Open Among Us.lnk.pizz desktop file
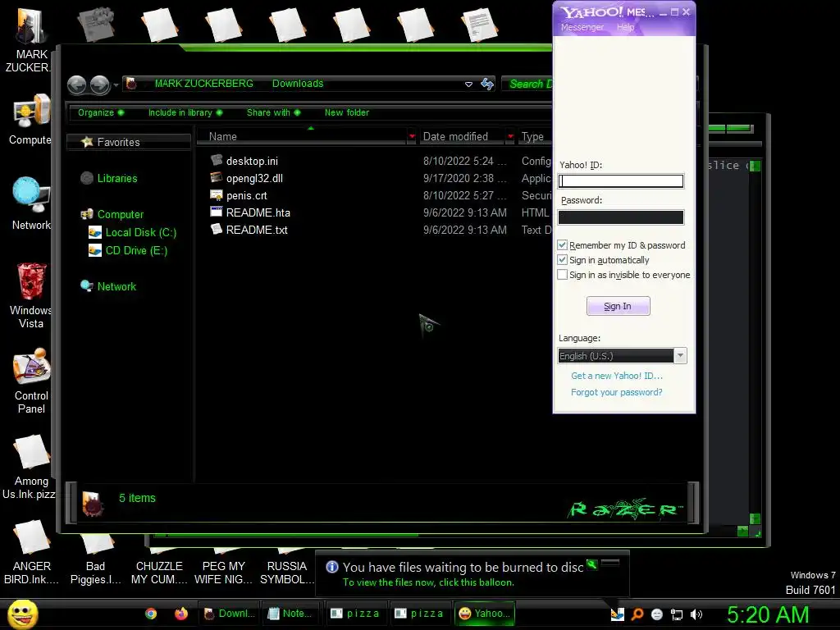Image resolution: width=840 pixels, height=630 pixels. [30, 466]
